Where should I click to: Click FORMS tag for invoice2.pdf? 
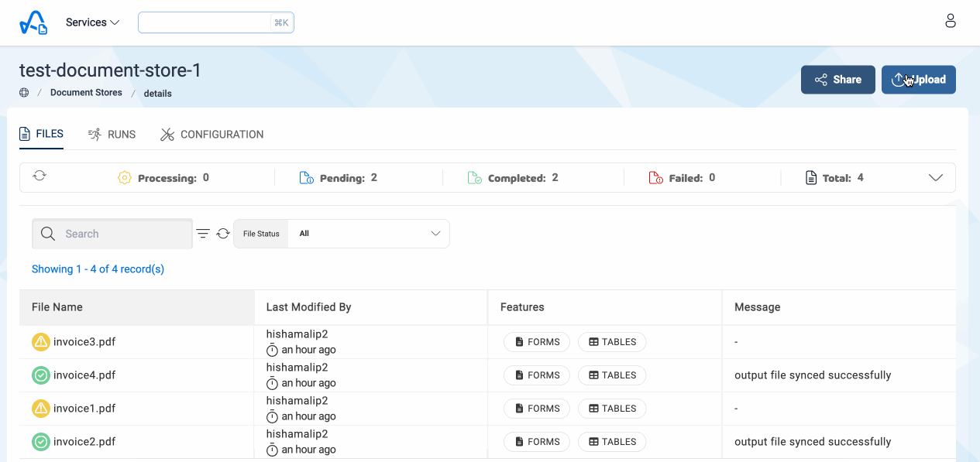pos(537,442)
